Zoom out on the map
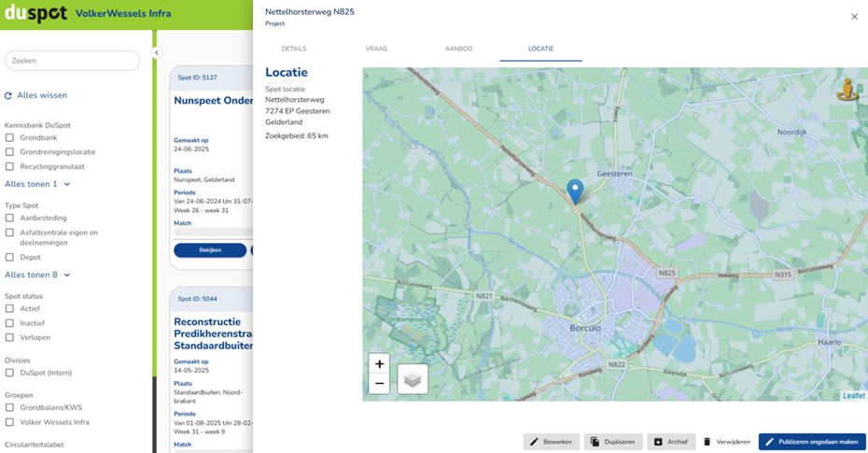Screen dimensions: 868x453 (x=379, y=383)
